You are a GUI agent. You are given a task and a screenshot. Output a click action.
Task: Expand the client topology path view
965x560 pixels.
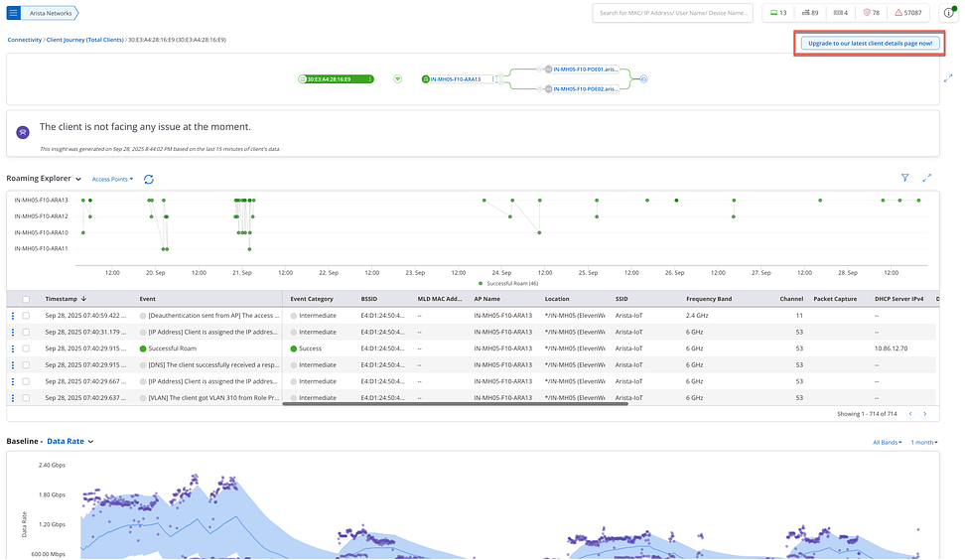[948, 78]
